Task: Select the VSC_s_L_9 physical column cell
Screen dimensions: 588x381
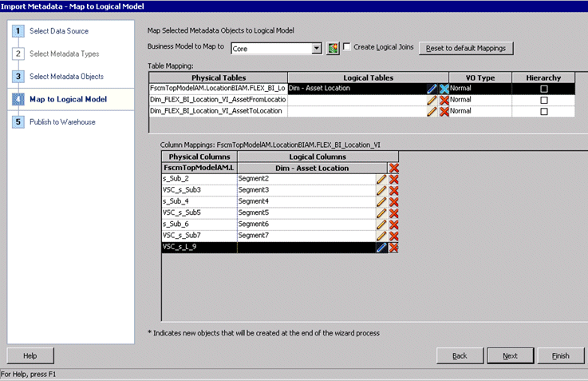Action: [199, 248]
